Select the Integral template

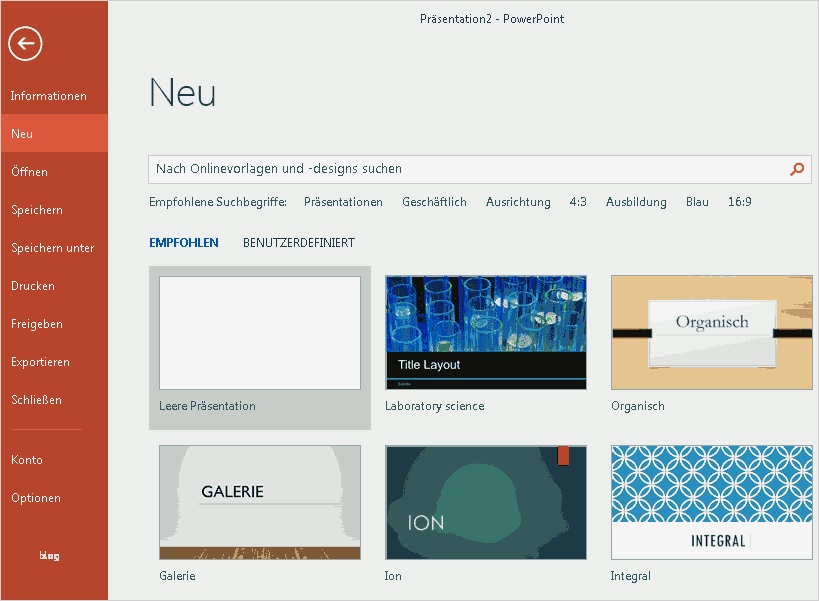[711, 502]
